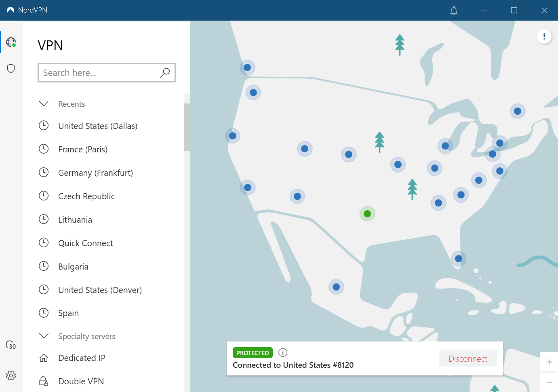Open Settings gear in sidebar
The image size is (558, 392).
[11, 375]
